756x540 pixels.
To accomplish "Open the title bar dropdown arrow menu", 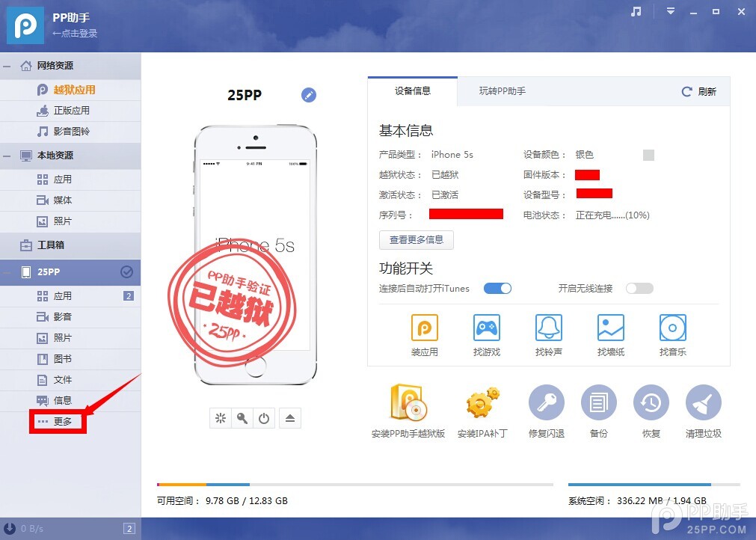I will point(670,11).
